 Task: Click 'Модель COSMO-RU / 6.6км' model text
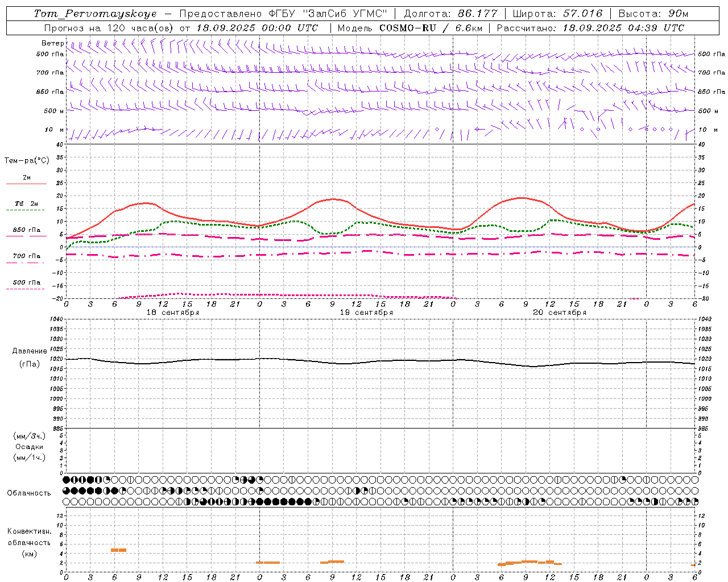click(410, 28)
